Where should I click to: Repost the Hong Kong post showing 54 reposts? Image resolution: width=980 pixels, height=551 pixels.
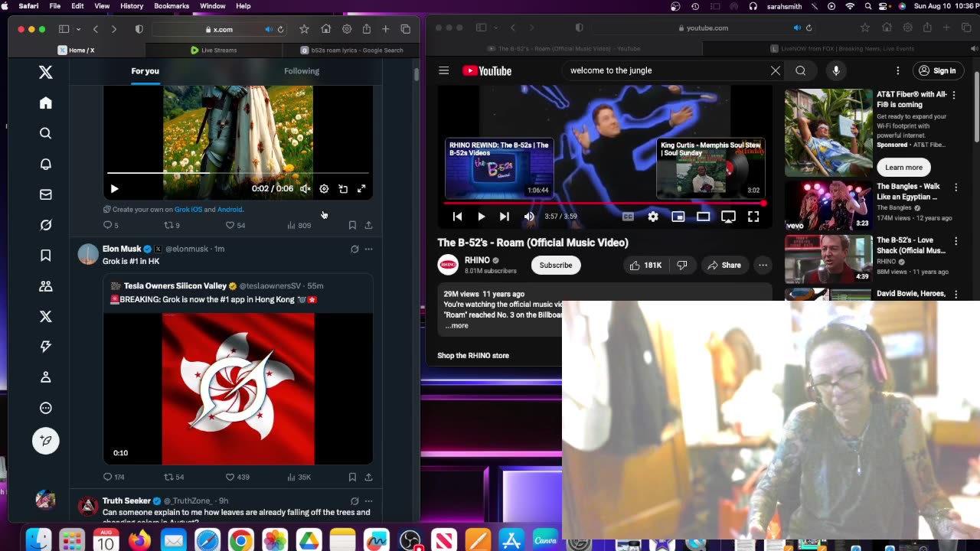tap(175, 477)
